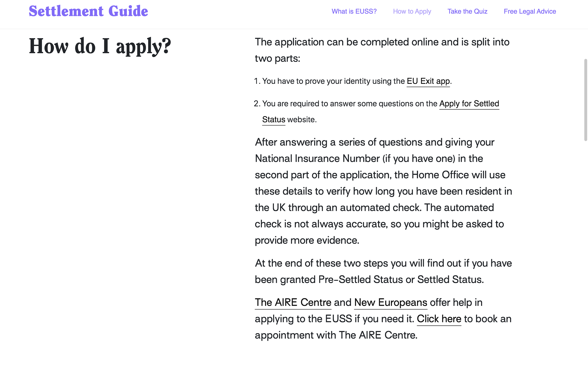The height and width of the screenshot is (368, 588).
Task: Click the How do I apply? heading
Action: coord(100,46)
